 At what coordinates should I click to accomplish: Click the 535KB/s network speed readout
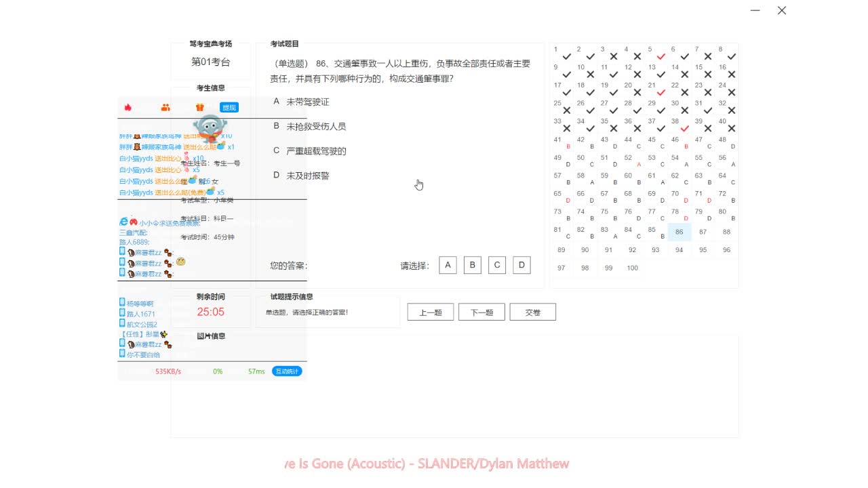168,371
